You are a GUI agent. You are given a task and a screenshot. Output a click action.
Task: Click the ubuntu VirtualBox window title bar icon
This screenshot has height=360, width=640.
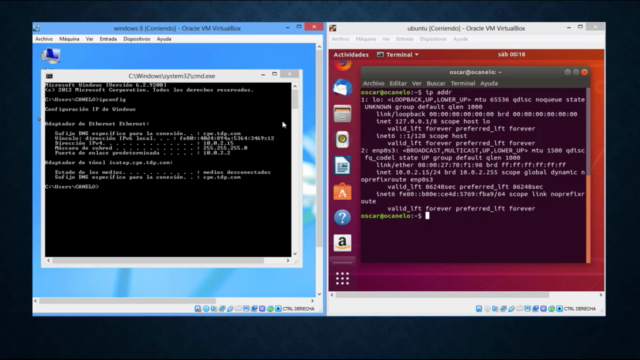coord(333,28)
